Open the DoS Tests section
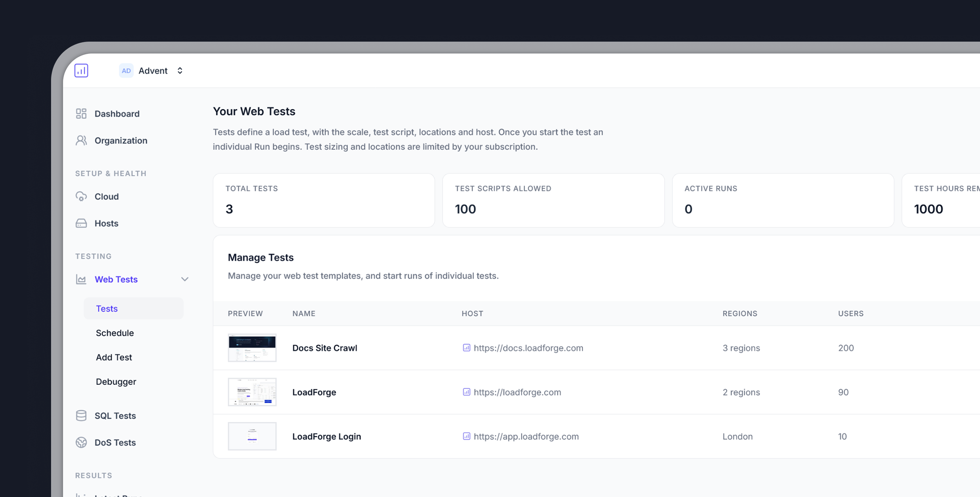Viewport: 980px width, 497px height. (115, 442)
